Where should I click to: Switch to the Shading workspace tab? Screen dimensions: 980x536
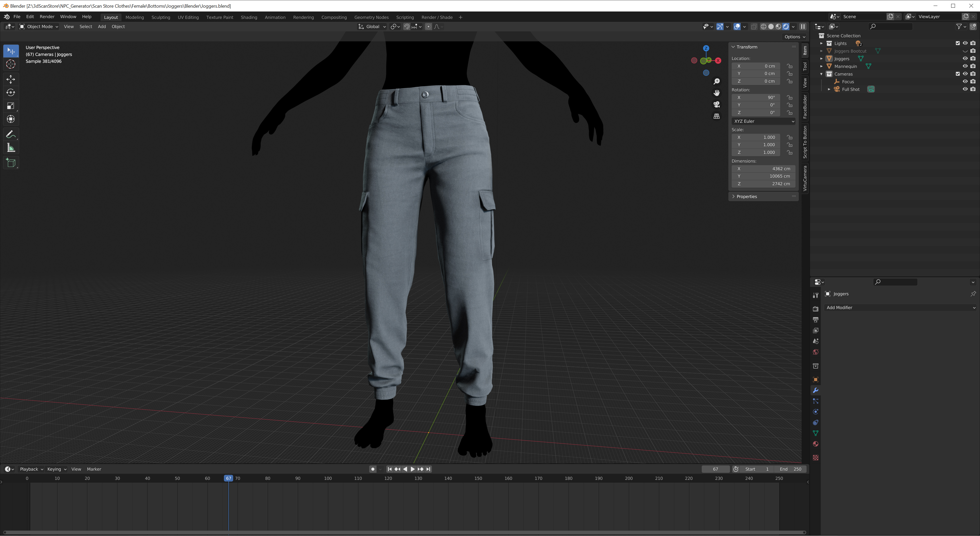click(248, 17)
